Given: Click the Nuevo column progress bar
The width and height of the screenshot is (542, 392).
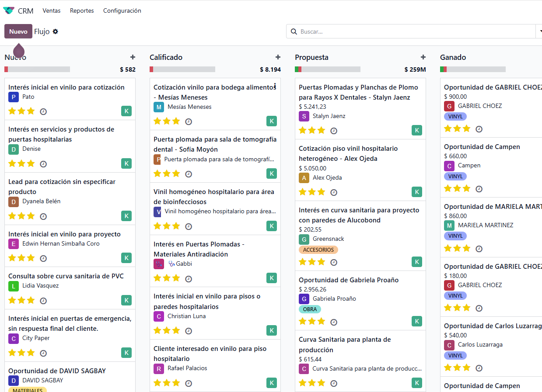Looking at the screenshot, I should (37, 69).
